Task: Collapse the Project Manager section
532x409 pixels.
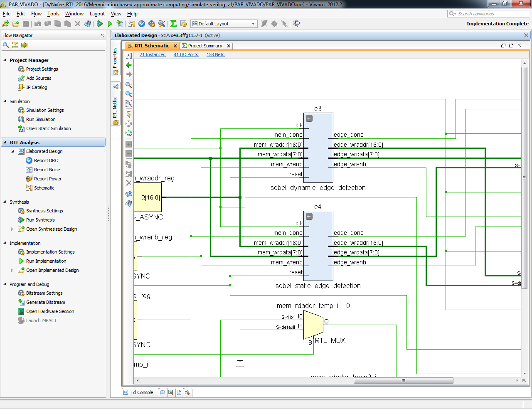Action: tap(5, 60)
